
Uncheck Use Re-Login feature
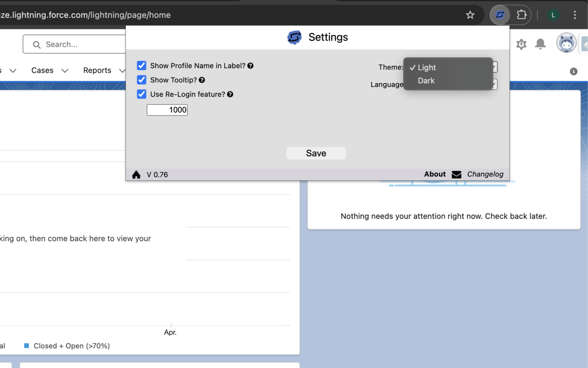pyautogui.click(x=141, y=94)
